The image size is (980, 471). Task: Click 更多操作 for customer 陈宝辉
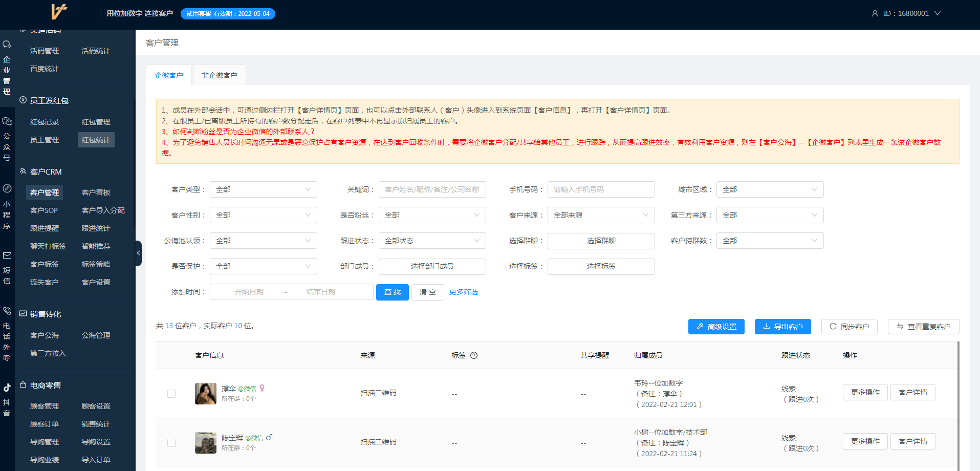[865, 441]
